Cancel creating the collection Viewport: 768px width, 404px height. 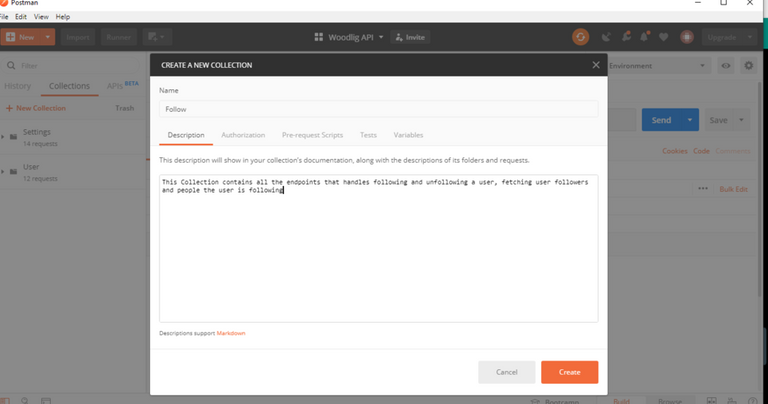[x=506, y=372]
